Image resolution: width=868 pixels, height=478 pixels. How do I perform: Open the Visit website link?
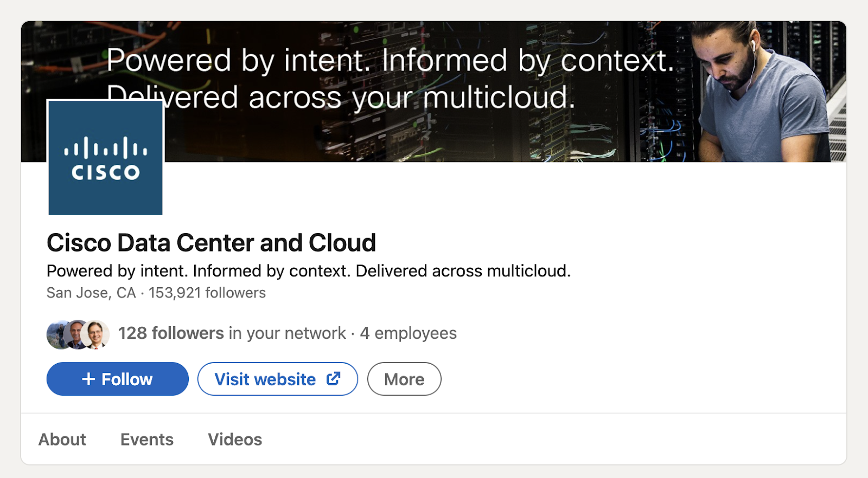[277, 379]
